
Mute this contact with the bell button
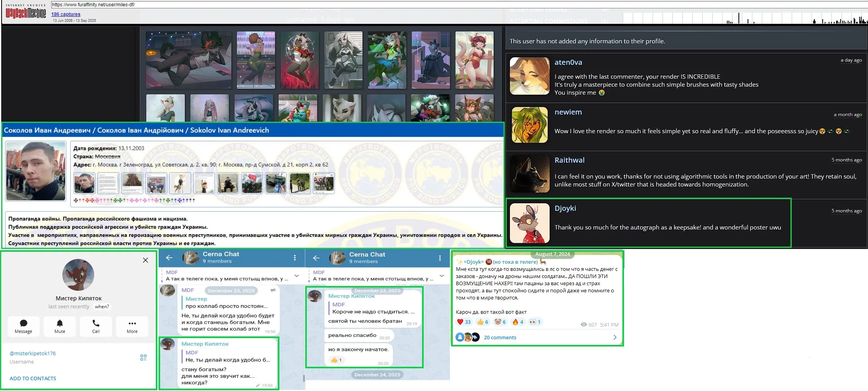click(x=60, y=326)
